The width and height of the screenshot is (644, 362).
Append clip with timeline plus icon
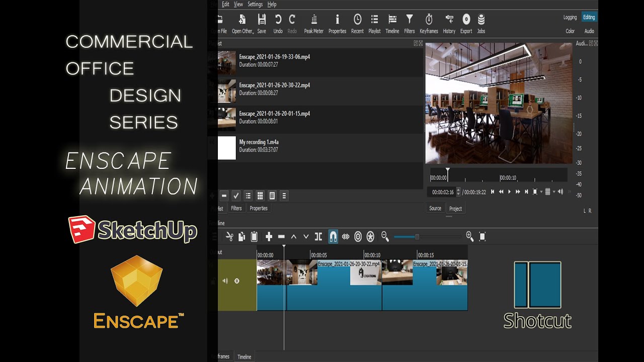269,236
